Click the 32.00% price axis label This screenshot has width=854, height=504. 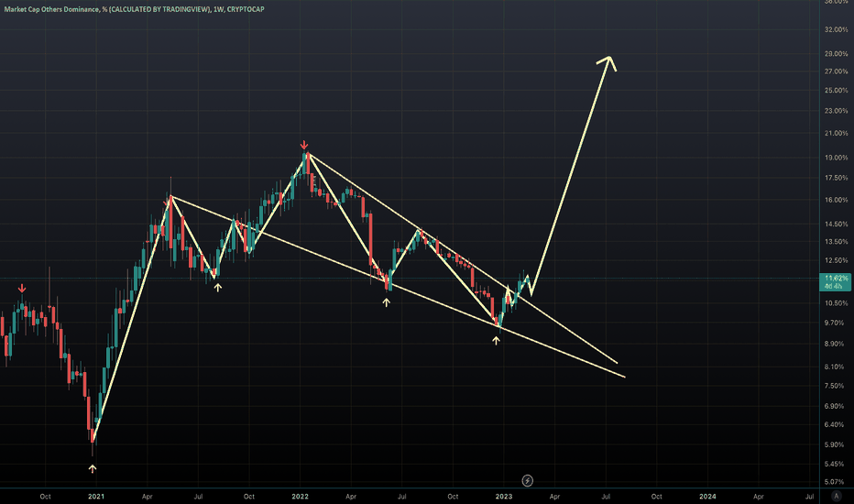coord(836,29)
